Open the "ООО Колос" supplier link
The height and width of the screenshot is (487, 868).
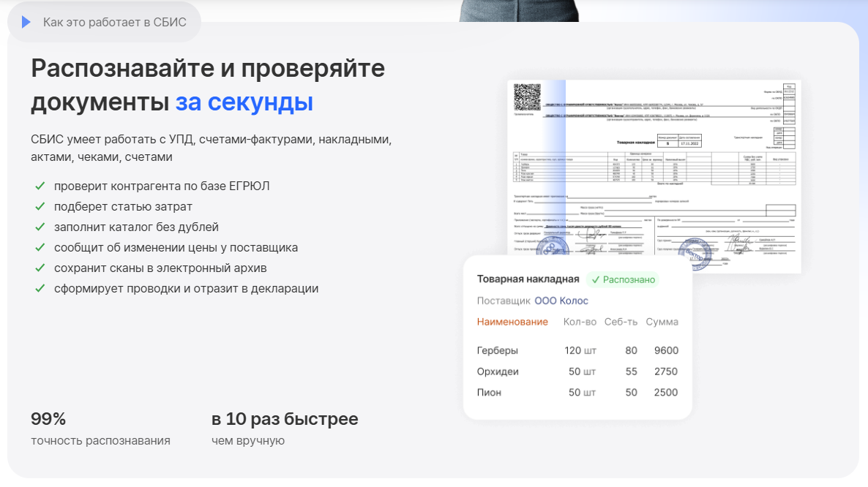[x=561, y=301]
